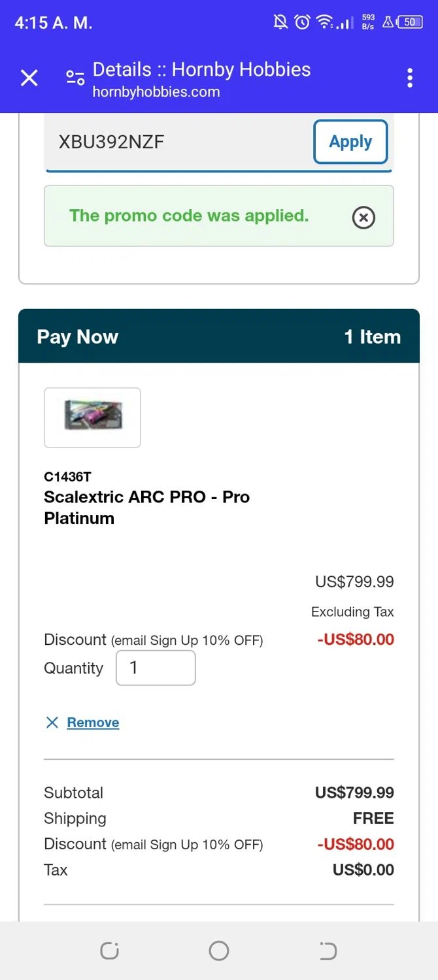Tap the alarm clock status icon
Screen dimensions: 438x980
tap(302, 22)
